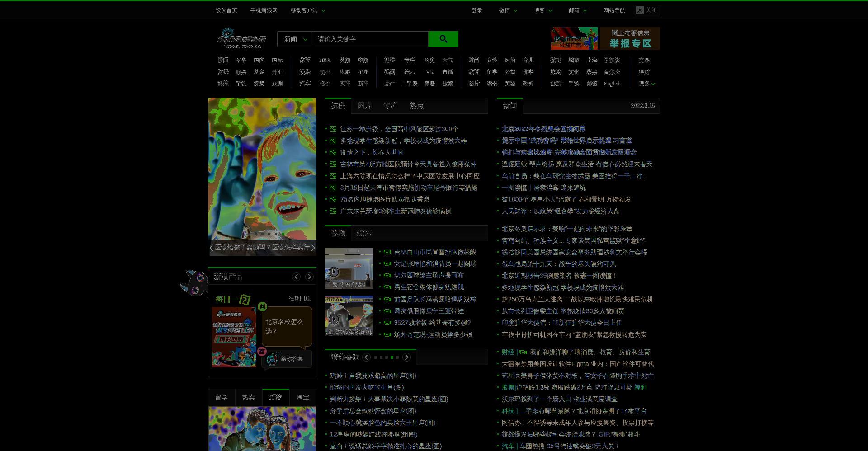The height and width of the screenshot is (451, 868).
Task: Select the 热卖 tab
Action: tap(249, 397)
